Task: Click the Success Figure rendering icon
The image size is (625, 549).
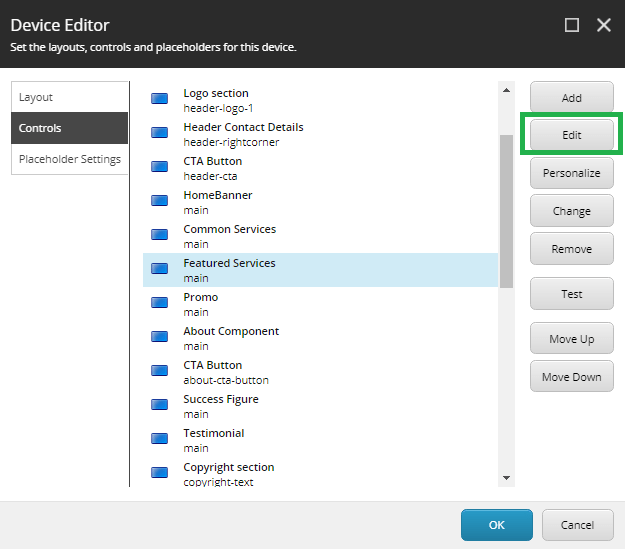Action: tap(159, 405)
